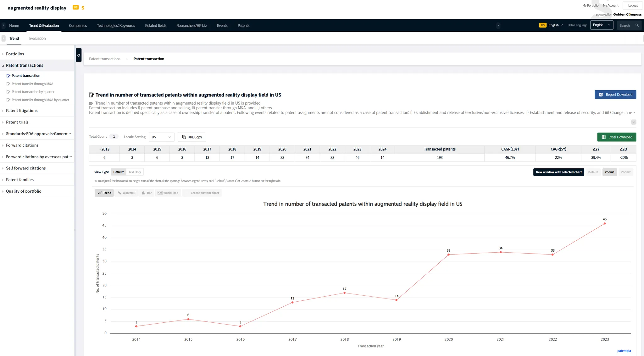Open Data Language English dropdown
This screenshot has width=644, height=356.
pyautogui.click(x=601, y=25)
